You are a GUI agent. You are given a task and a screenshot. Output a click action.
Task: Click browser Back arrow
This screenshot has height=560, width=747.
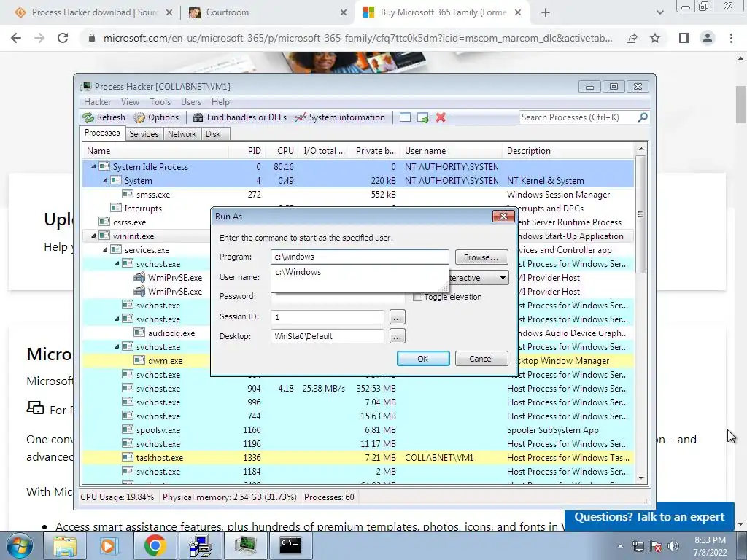(x=16, y=38)
